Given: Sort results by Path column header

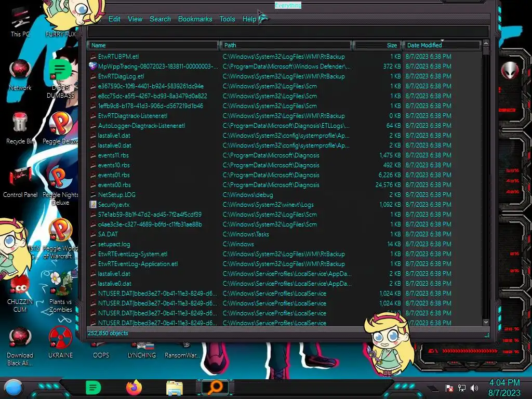Looking at the screenshot, I should (286, 45).
